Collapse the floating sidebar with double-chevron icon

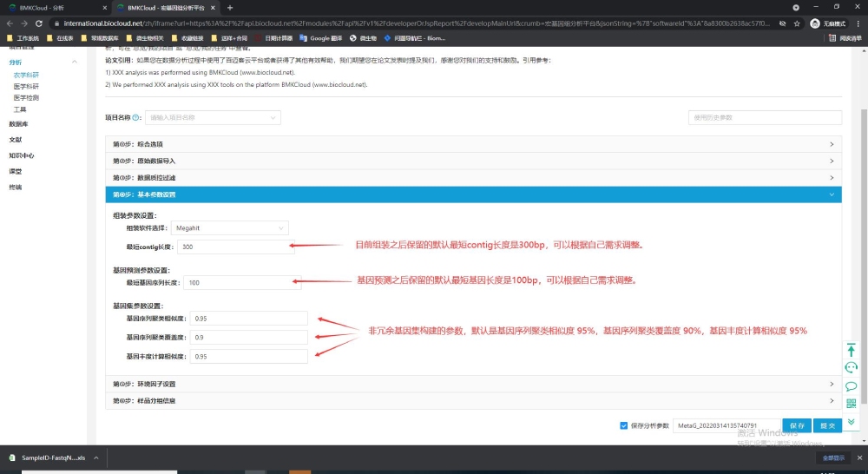[851, 421]
